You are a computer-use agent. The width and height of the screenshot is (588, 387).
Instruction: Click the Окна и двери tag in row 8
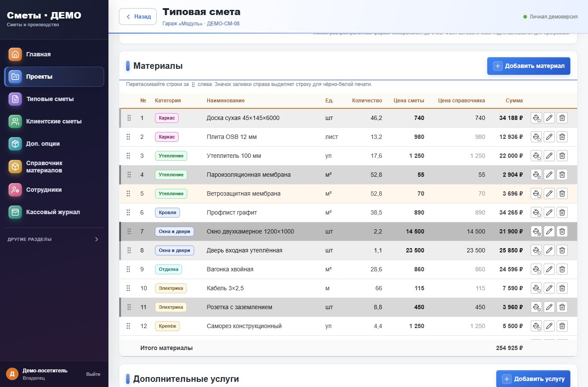[x=174, y=250]
